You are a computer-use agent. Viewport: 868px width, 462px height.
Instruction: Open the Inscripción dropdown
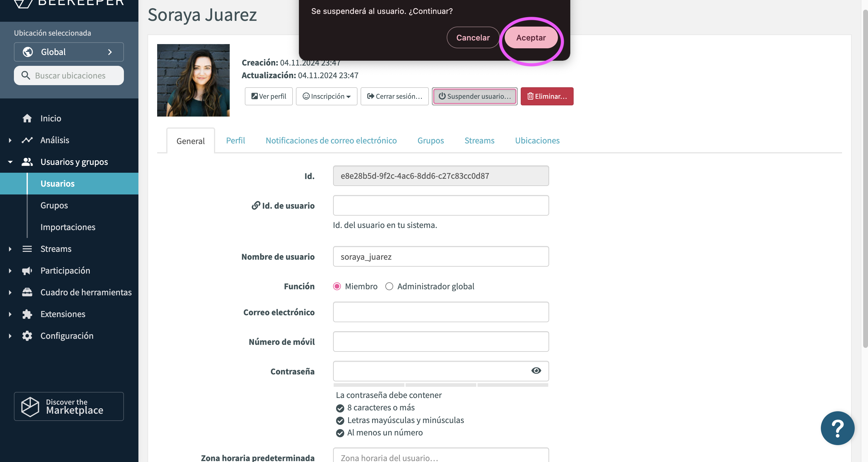pos(326,96)
